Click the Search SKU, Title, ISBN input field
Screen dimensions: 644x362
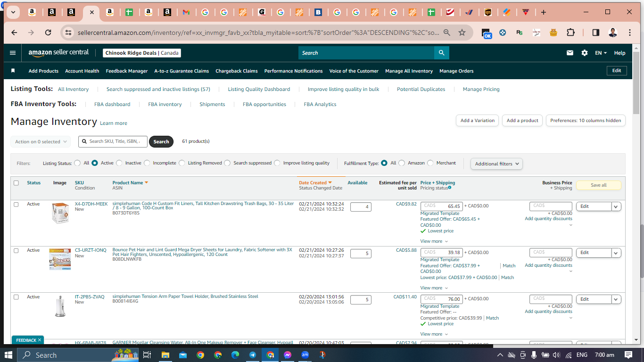click(113, 141)
